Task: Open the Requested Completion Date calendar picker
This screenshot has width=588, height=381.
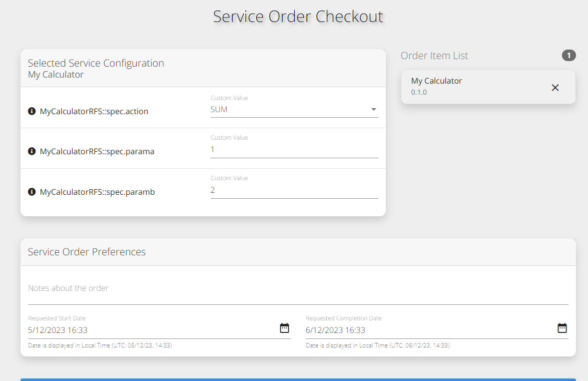Action: pyautogui.click(x=562, y=328)
